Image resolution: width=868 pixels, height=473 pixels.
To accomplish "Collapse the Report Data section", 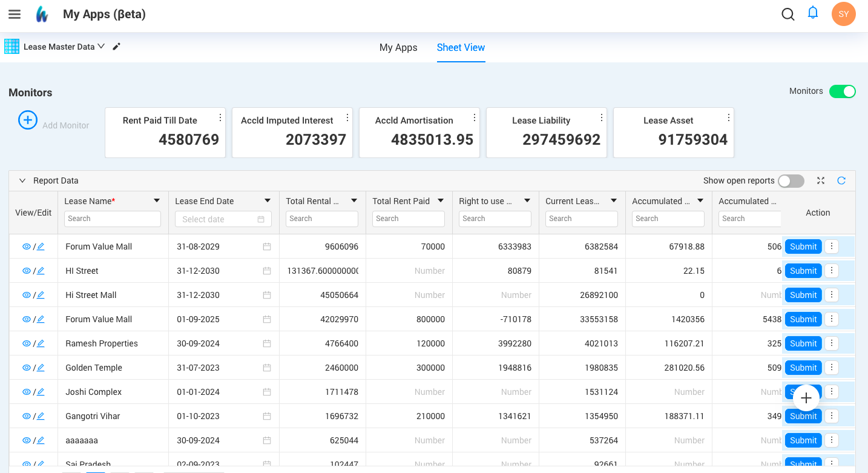I will (22, 180).
